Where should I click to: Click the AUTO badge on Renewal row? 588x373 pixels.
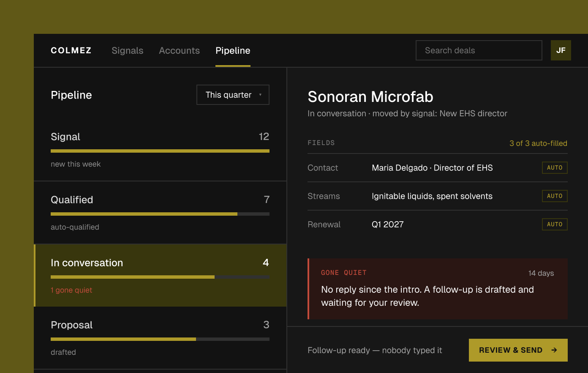click(x=555, y=224)
